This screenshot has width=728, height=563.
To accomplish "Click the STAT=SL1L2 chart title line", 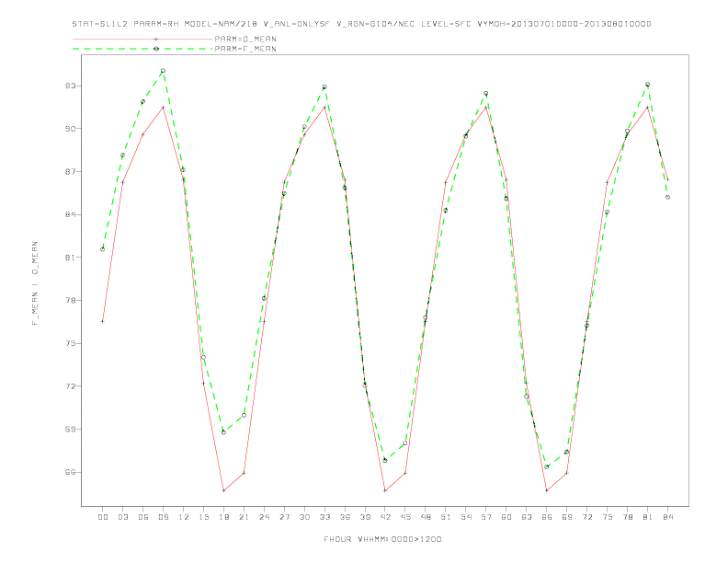I will click(361, 24).
